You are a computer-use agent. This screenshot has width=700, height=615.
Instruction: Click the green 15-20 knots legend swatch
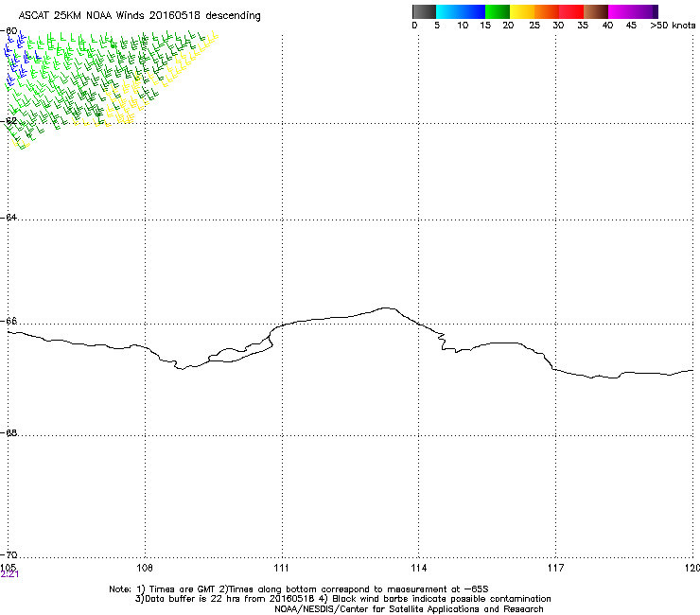click(498, 11)
